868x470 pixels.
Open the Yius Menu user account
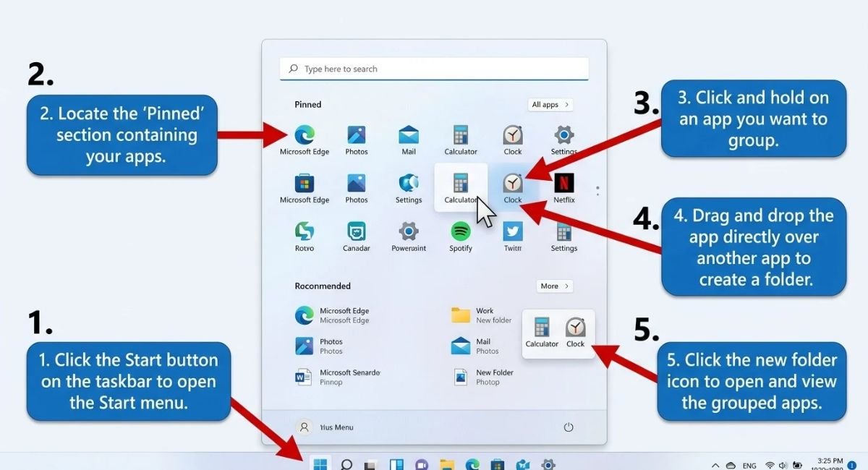pyautogui.click(x=326, y=427)
